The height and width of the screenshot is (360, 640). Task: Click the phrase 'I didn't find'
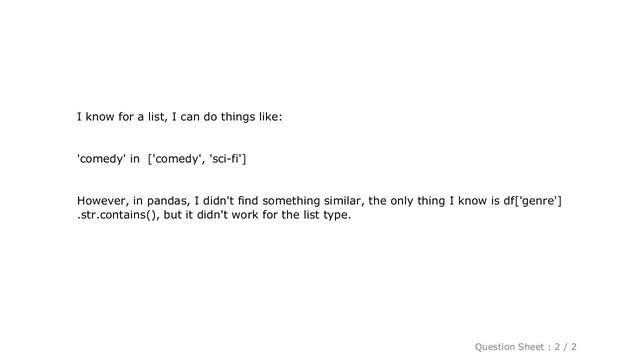[226, 201]
